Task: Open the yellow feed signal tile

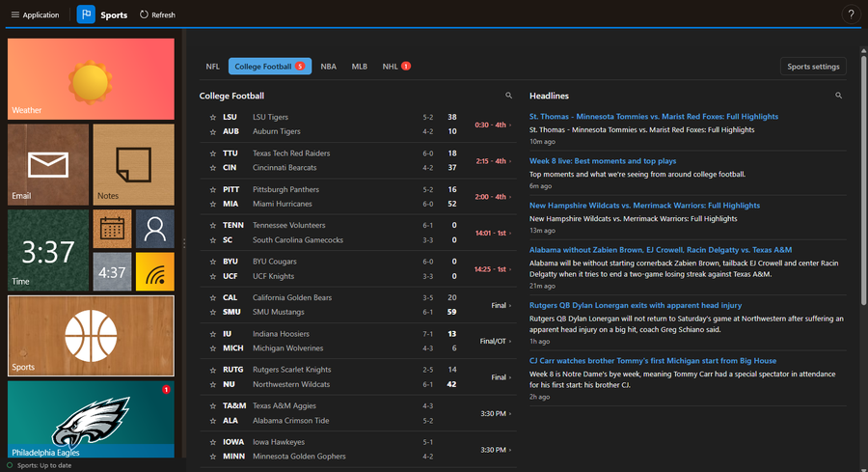Action: 155,271
